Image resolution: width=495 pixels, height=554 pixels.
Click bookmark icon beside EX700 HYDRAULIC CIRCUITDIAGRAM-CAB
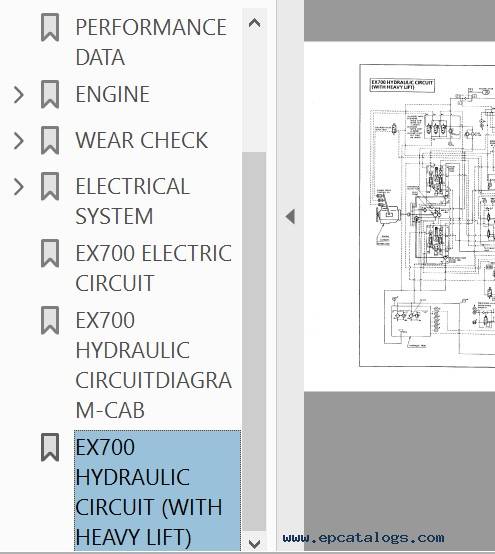[x=50, y=320]
